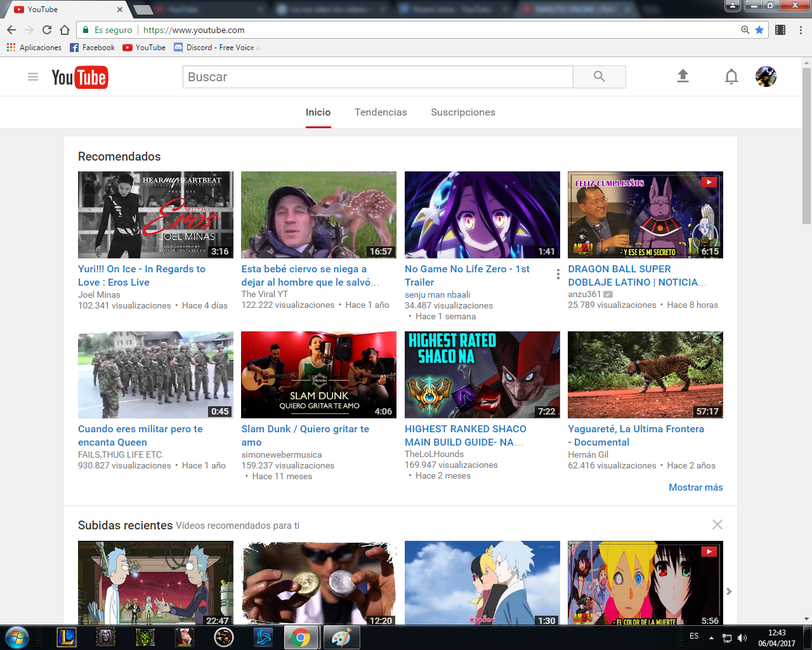The height and width of the screenshot is (650, 812).
Task: Play the Rick and Morty thumbnail
Action: (x=155, y=583)
